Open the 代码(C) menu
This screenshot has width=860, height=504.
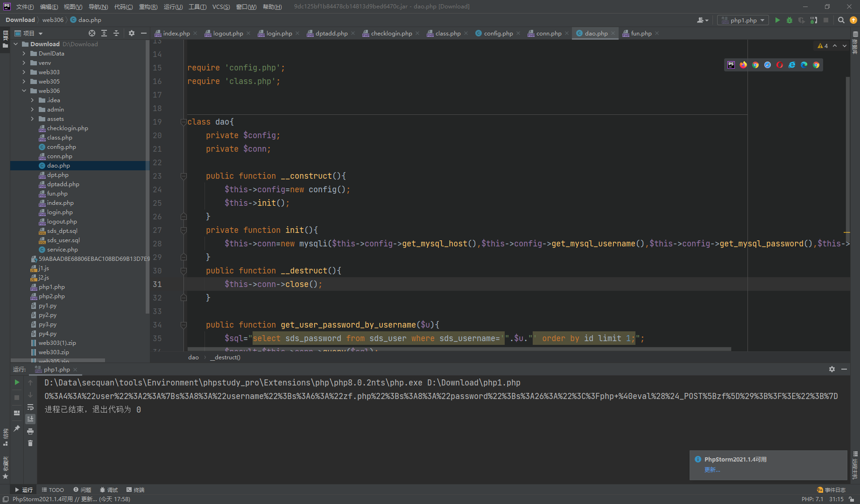[124, 7]
